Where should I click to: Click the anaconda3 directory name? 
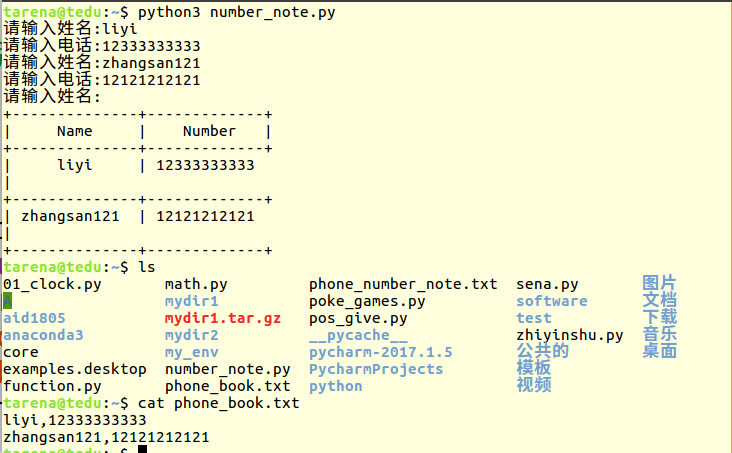click(x=43, y=335)
